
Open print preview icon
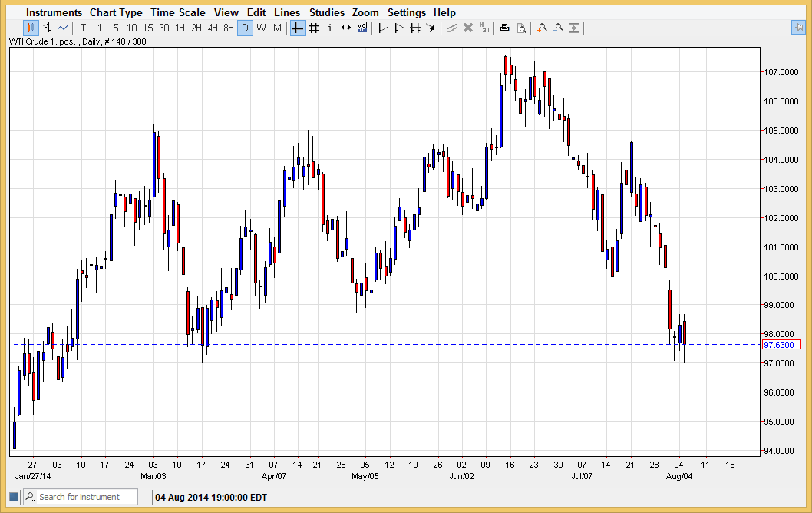point(521,28)
